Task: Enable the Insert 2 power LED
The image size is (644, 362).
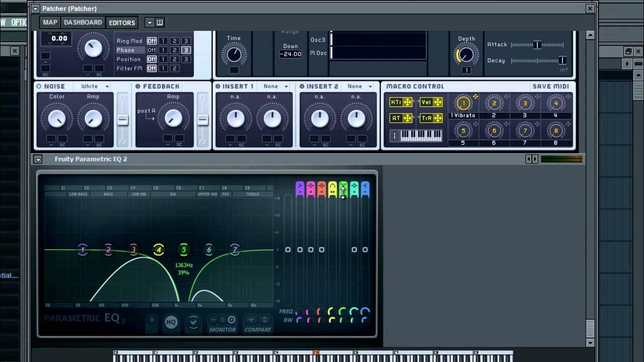Action: pos(302,86)
